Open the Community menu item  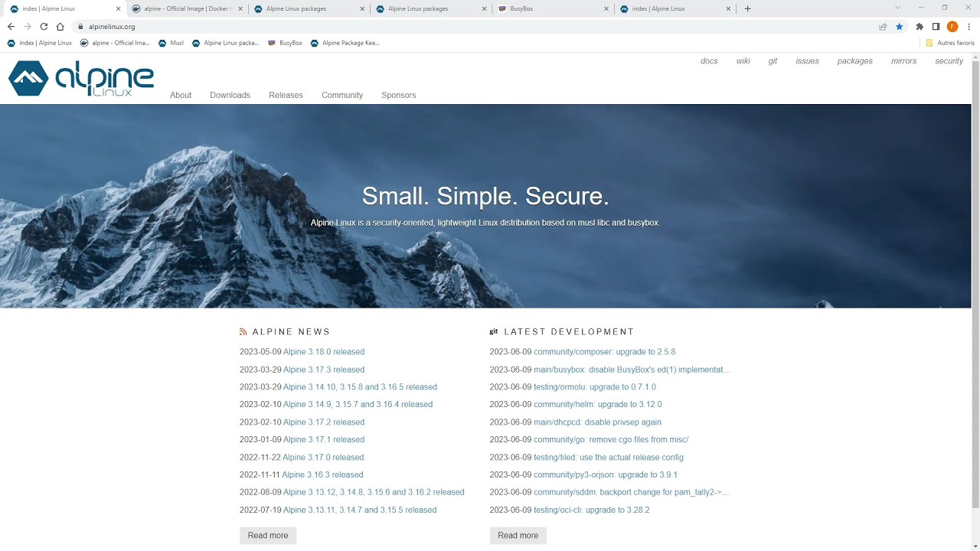(x=342, y=95)
